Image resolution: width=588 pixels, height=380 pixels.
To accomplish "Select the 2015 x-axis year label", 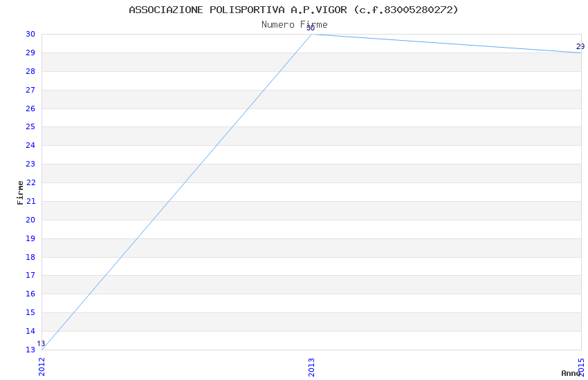I will click(x=581, y=367).
